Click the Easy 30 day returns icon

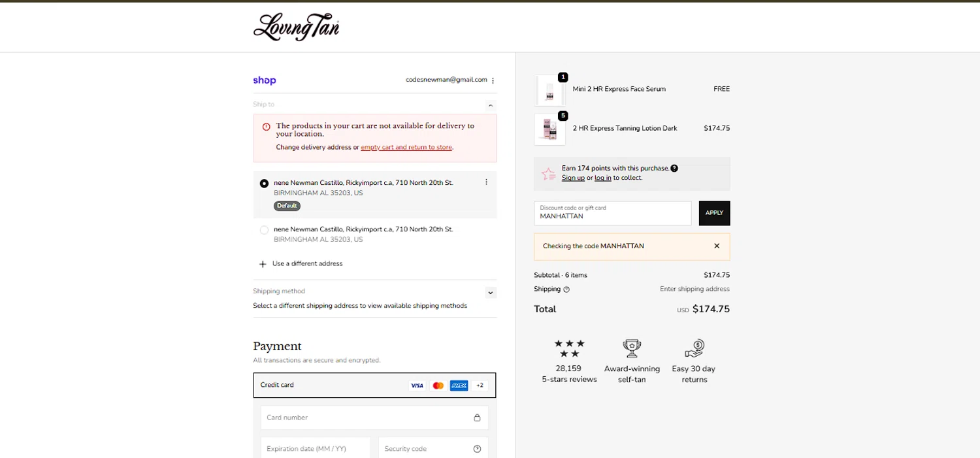(x=694, y=348)
